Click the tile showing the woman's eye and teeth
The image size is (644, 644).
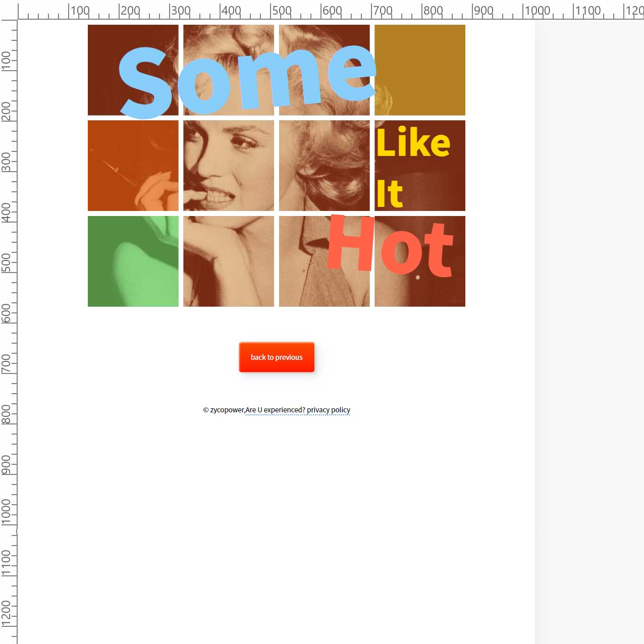coord(229,166)
